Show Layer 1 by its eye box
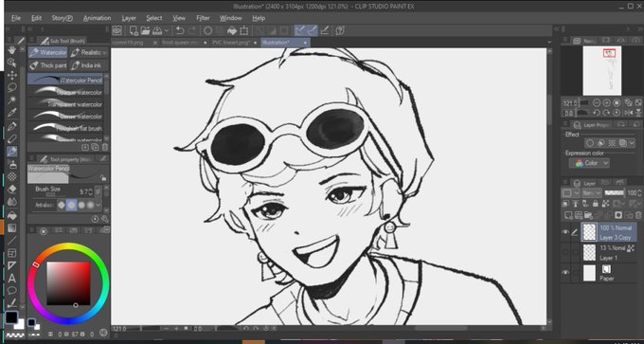The image size is (644, 344). pyautogui.click(x=565, y=252)
